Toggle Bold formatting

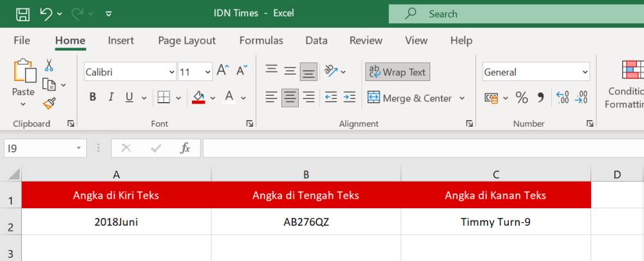(x=93, y=97)
